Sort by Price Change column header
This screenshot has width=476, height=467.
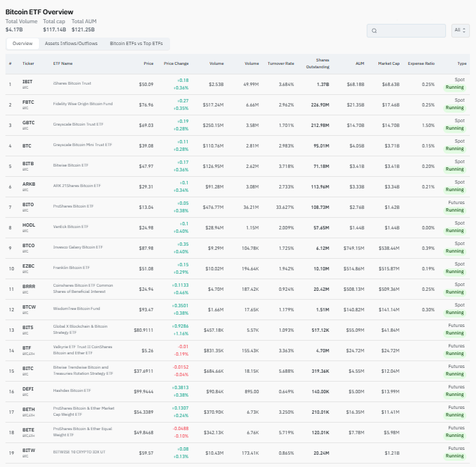point(176,63)
